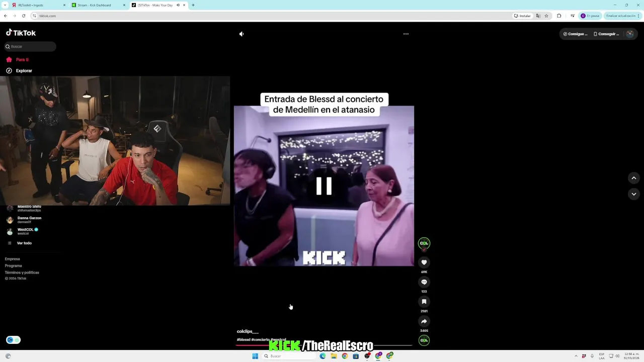Open the tab search dropdown chevron
The height and width of the screenshot is (362, 644).
click(5, 5)
